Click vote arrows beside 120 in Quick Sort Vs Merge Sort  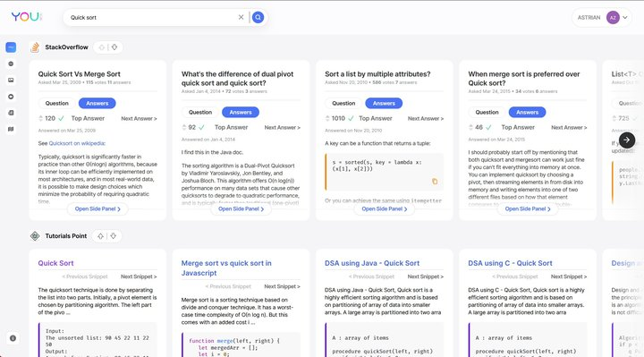pyautogui.click(x=40, y=118)
